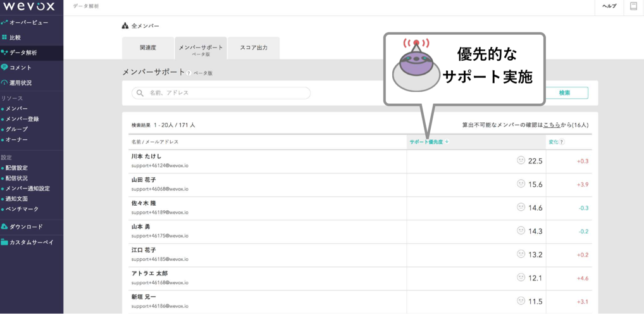Click the custom survey folder icon
Viewport: 644px width, 314px height.
pos(4,242)
